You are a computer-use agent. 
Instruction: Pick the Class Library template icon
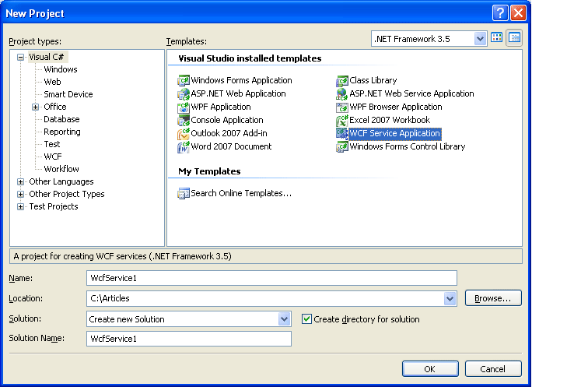pos(342,80)
